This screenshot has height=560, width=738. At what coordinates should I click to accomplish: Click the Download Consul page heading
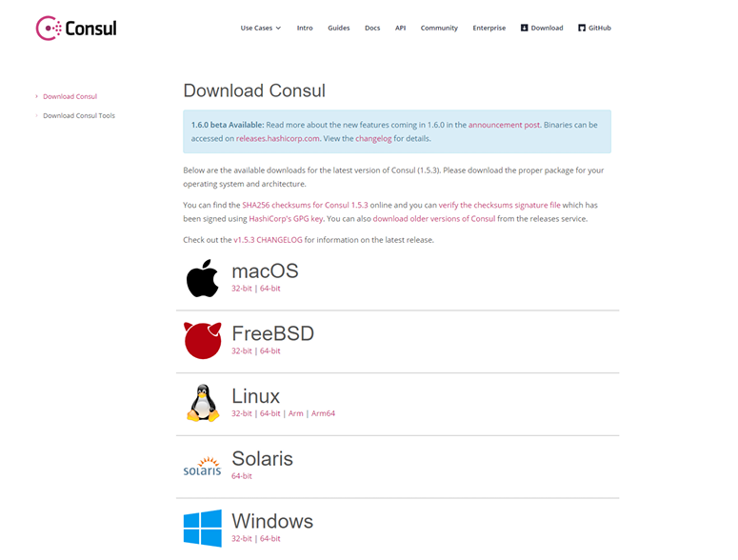tap(254, 90)
